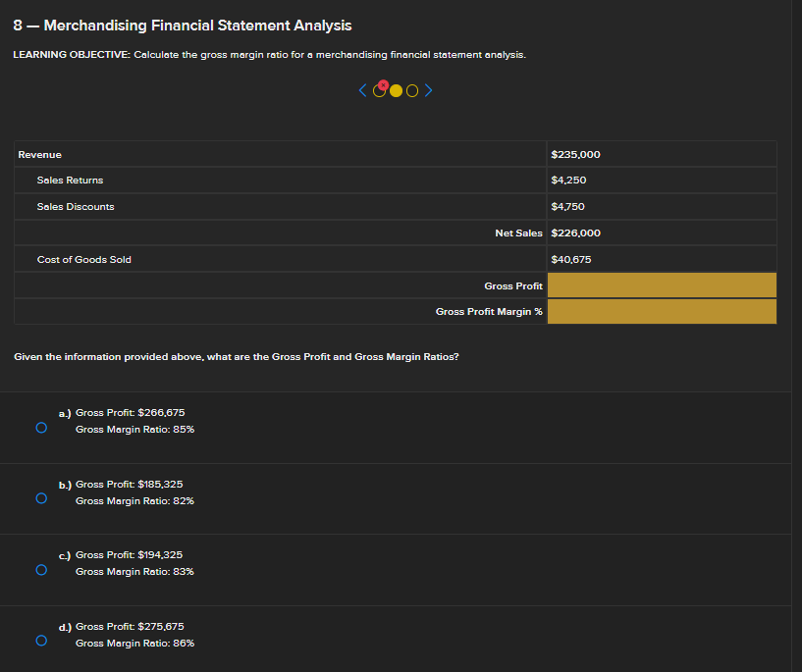Click the Revenue value $235,000 cell
Image resolution: width=802 pixels, height=672 pixels.
pyautogui.click(x=576, y=155)
